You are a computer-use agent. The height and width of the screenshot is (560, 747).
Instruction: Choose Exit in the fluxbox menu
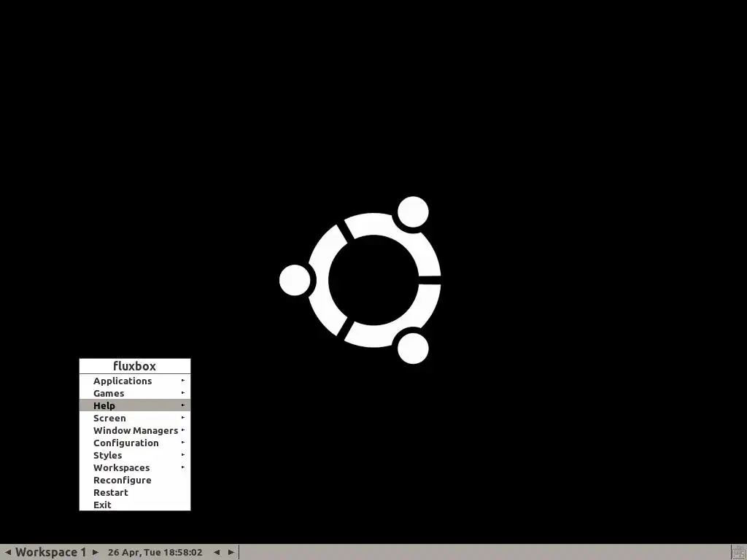pos(135,505)
